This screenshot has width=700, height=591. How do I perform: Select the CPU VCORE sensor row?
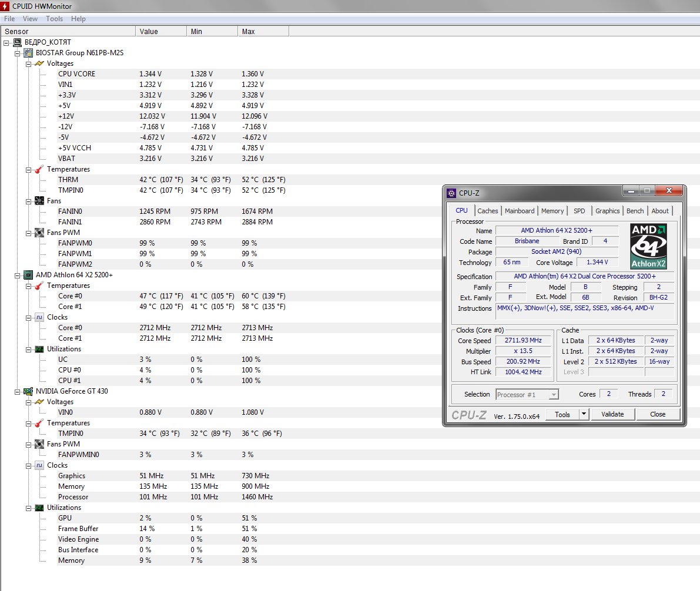[x=76, y=74]
